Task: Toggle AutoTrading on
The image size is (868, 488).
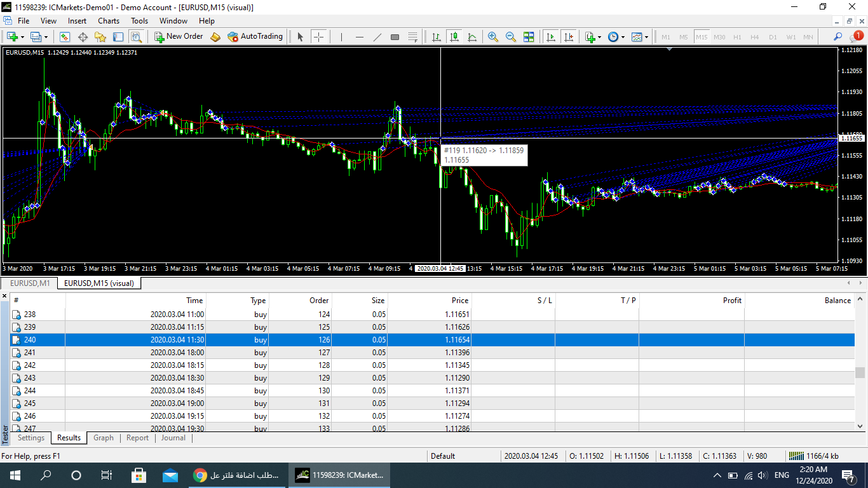Action: (x=255, y=37)
